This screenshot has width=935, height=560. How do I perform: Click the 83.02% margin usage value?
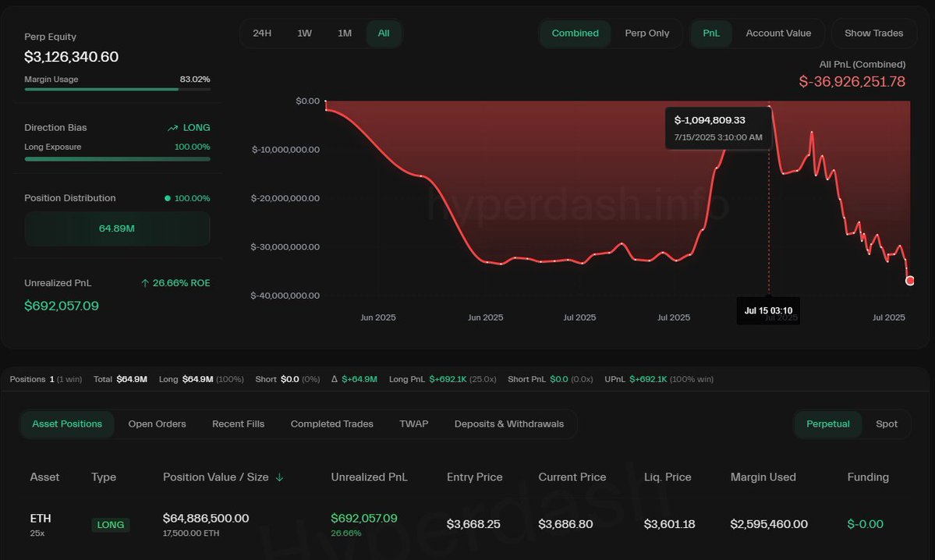[195, 80]
